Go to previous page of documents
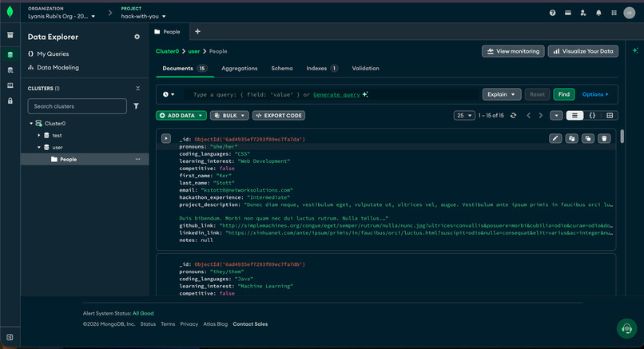Viewport: 644px width, 349px height. [529, 115]
